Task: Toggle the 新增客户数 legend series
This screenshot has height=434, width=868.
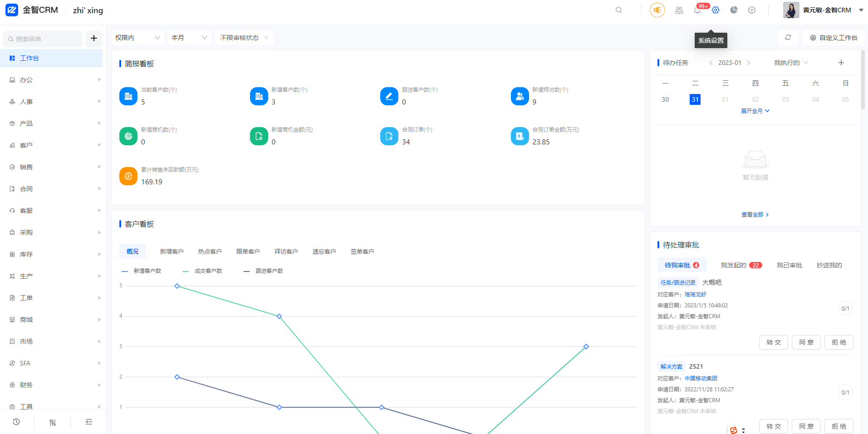Action: [142, 271]
